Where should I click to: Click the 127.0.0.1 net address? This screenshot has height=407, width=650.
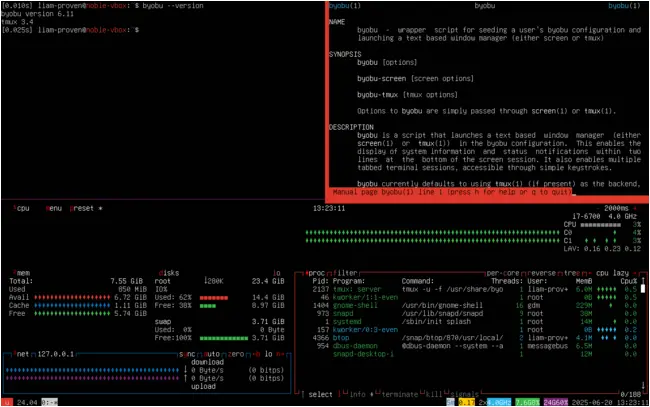56,354
